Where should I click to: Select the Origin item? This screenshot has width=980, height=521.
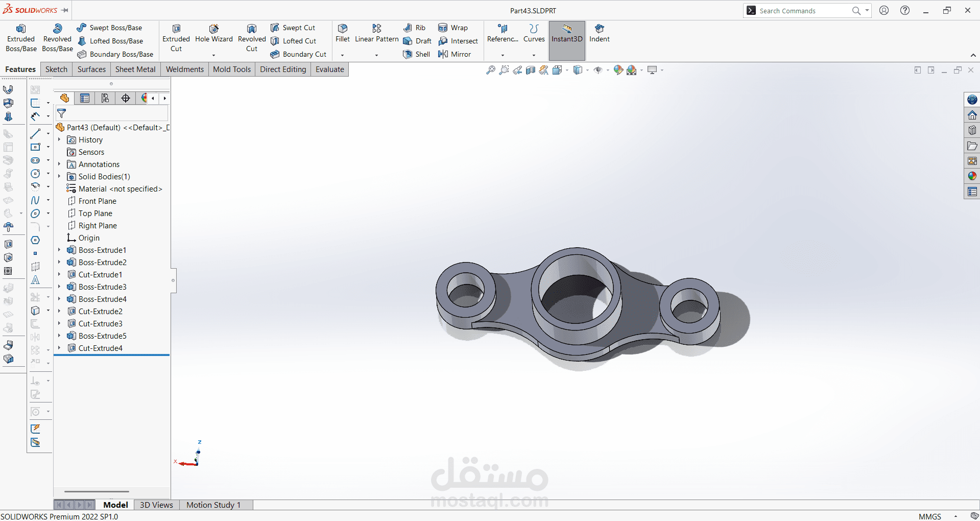83,238
